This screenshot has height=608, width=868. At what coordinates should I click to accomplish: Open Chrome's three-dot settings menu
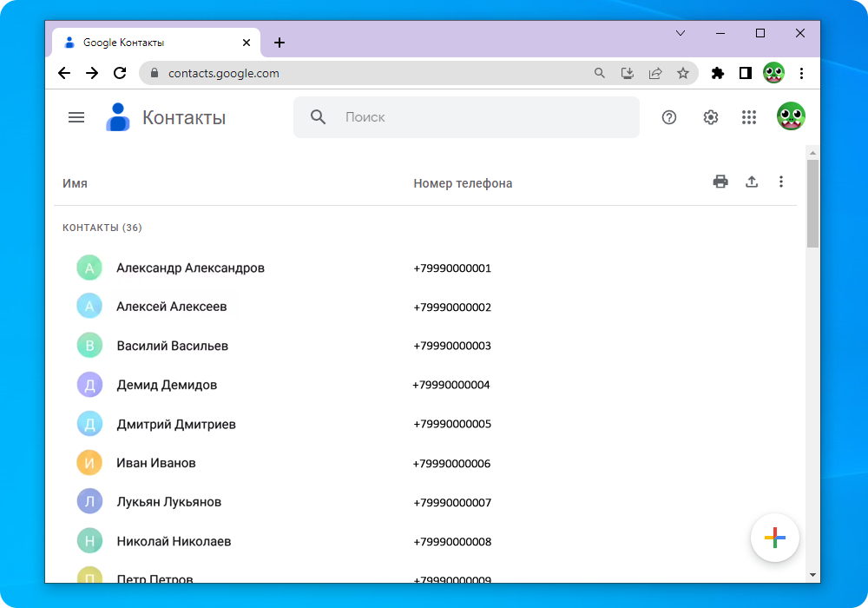[x=801, y=73]
